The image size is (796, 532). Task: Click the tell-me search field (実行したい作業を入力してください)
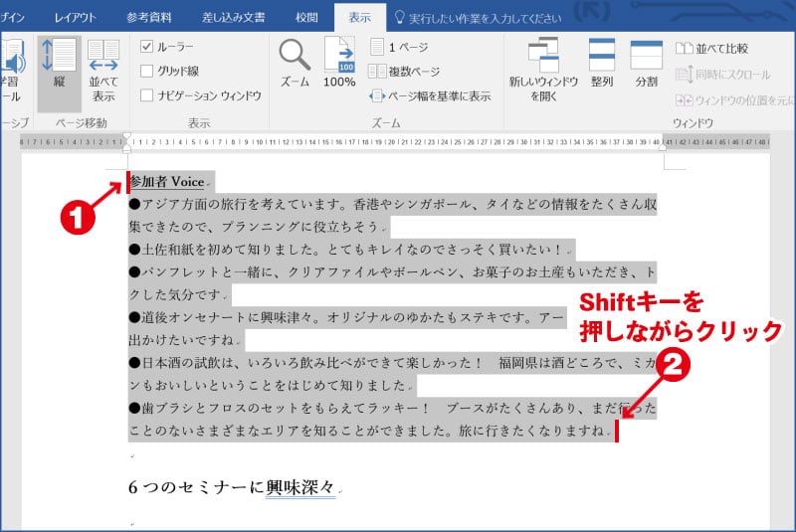click(485, 19)
